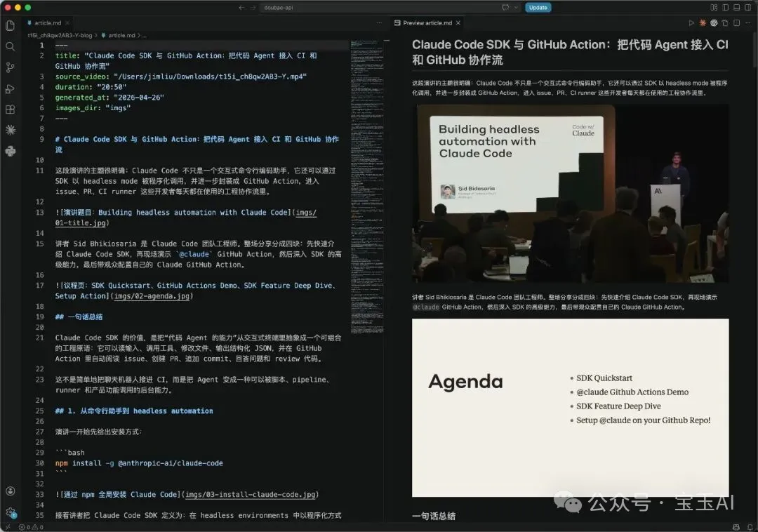Click line 6 images_dir: "imgs"

[x=93, y=108]
